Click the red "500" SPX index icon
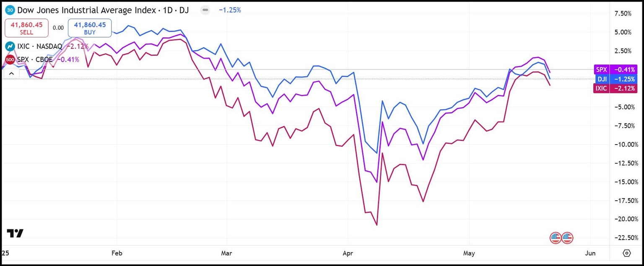 pyautogui.click(x=9, y=59)
